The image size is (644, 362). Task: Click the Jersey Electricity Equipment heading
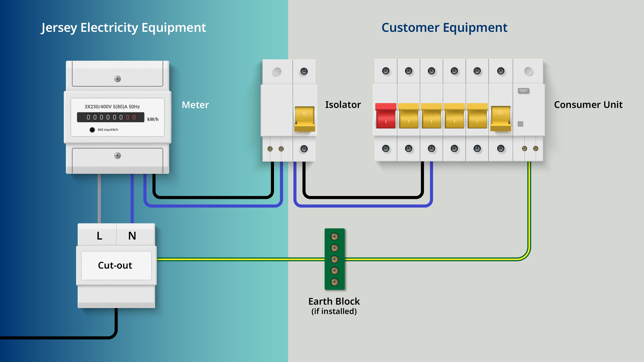(x=124, y=28)
